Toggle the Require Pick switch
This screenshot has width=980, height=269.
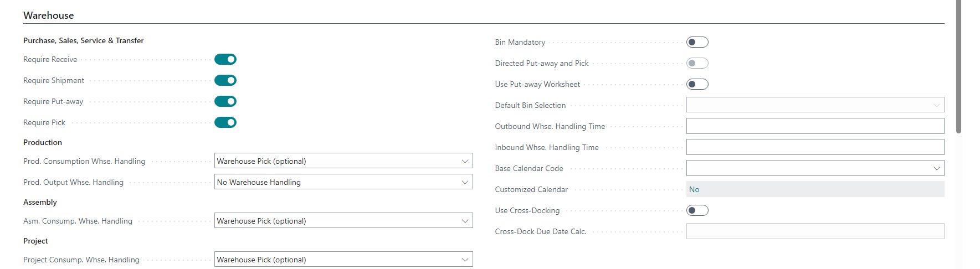coord(225,122)
